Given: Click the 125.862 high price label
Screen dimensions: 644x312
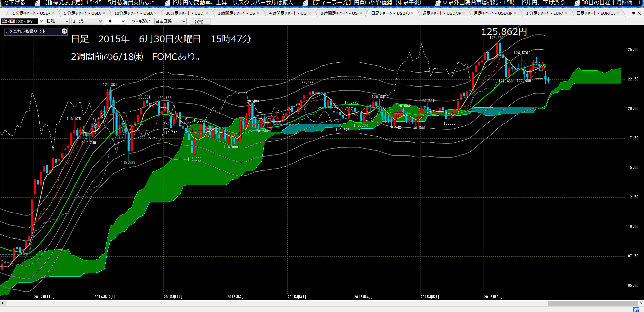Looking at the screenshot, I should (496, 38).
